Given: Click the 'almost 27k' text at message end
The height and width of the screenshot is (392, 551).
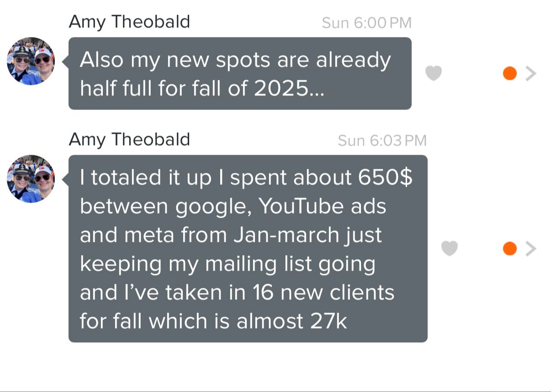Looking at the screenshot, I should click(292, 321).
